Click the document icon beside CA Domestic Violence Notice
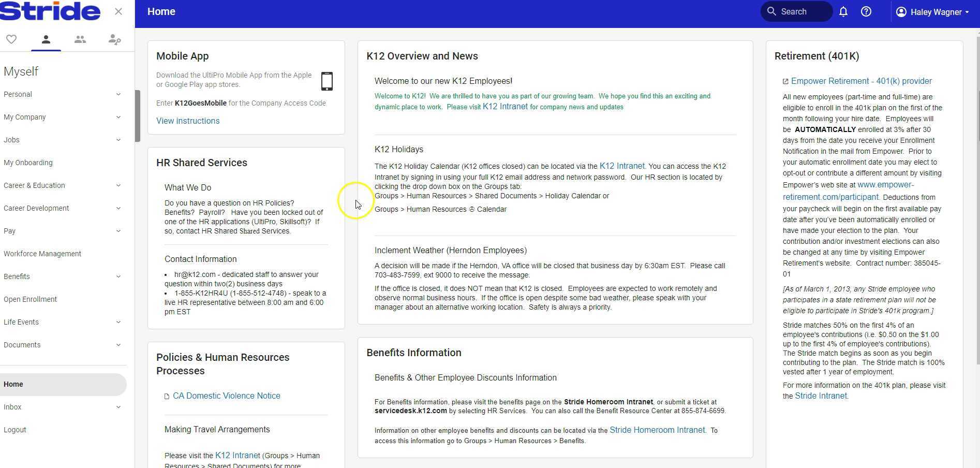Viewport: 980px width, 468px height. tap(167, 397)
